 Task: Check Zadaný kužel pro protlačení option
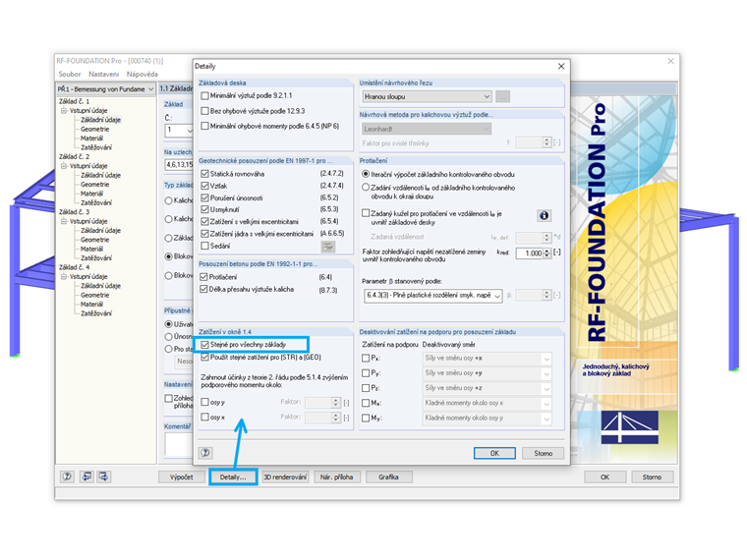[366, 213]
